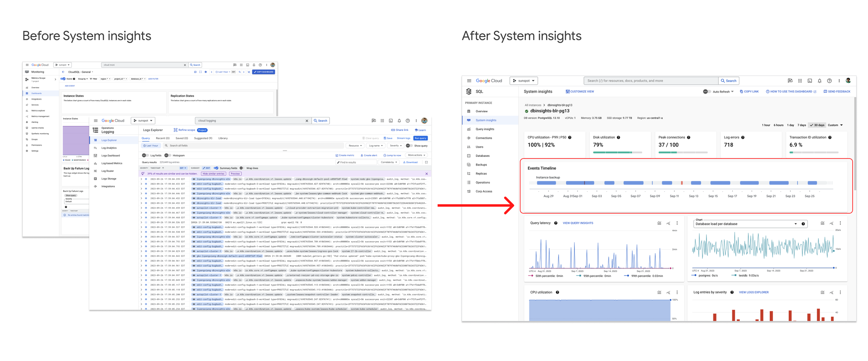Click the fullscreen icon next to Download in Logs Explorer
Viewport: 868px width, 361px height.
[x=427, y=162]
